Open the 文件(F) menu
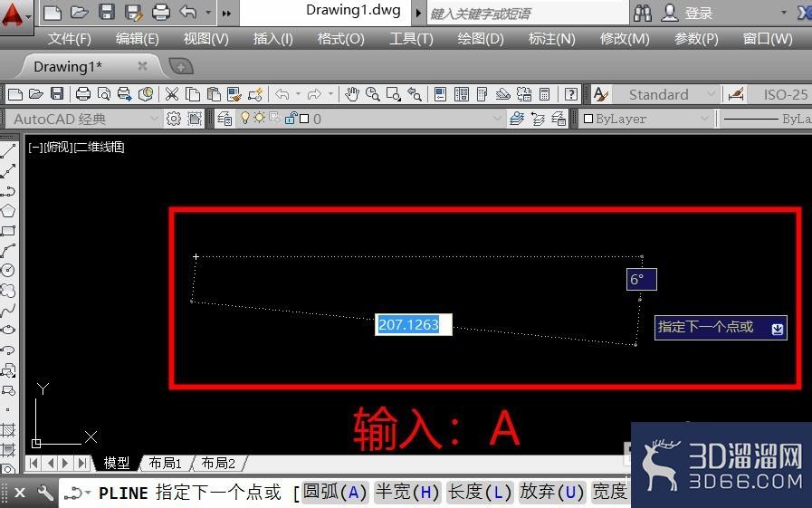Screen dimensions: 812x508 (x=70, y=39)
